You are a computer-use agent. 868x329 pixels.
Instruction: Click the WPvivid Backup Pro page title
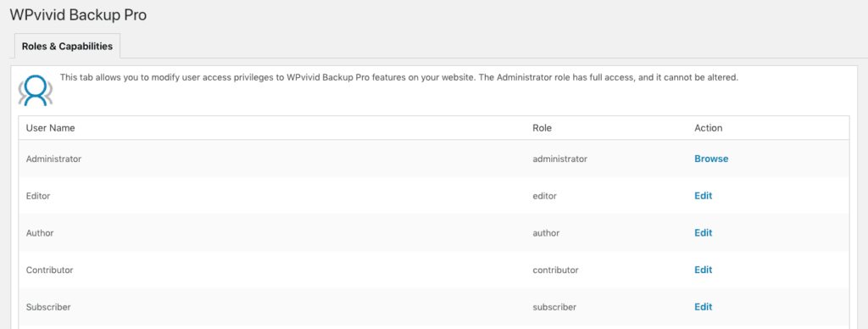point(78,15)
